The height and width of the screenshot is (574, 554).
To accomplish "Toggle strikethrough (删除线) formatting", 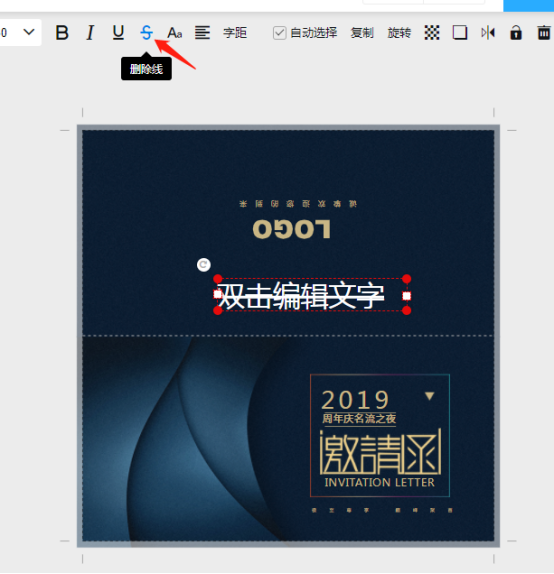I will pyautogui.click(x=146, y=33).
